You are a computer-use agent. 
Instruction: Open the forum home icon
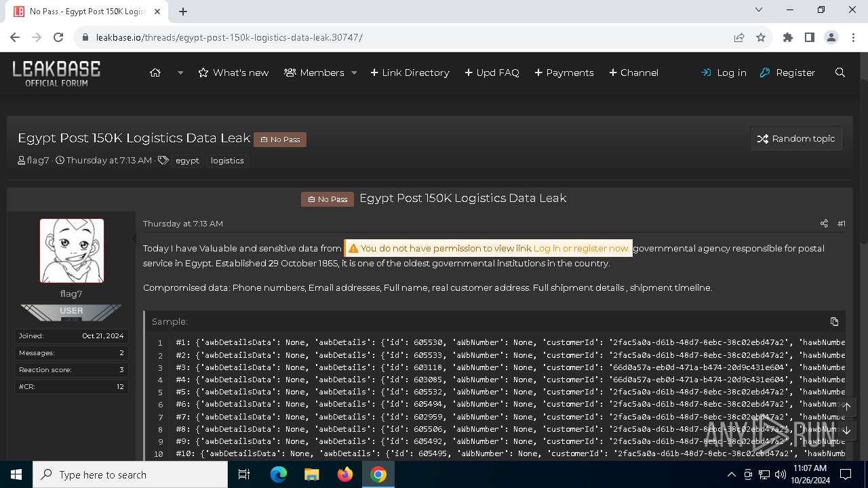[x=155, y=73]
